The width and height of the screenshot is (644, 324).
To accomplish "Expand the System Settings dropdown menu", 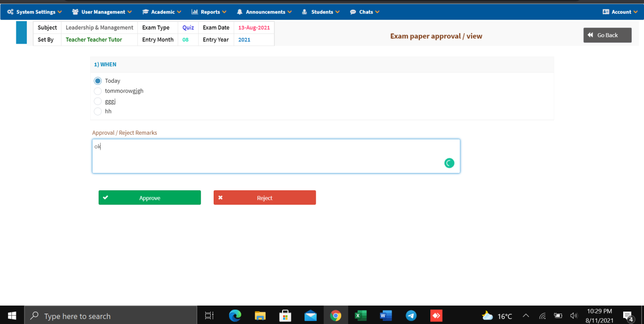I will click(35, 12).
